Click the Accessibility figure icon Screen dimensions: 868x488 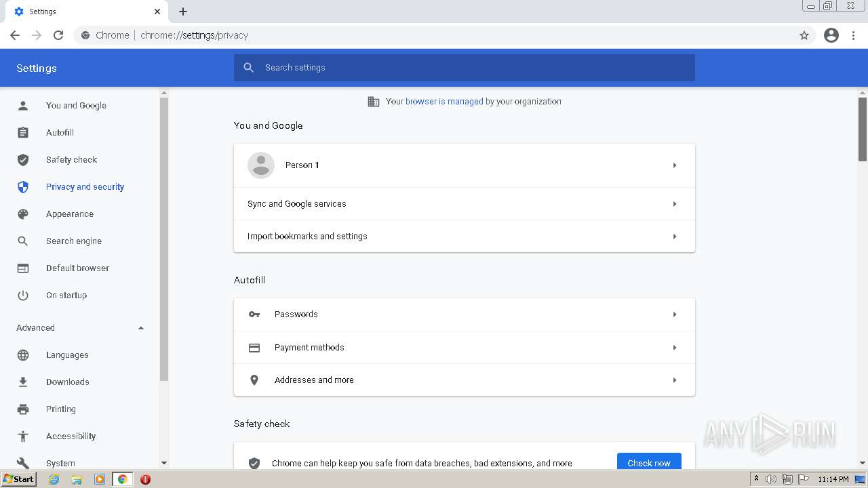coord(23,436)
